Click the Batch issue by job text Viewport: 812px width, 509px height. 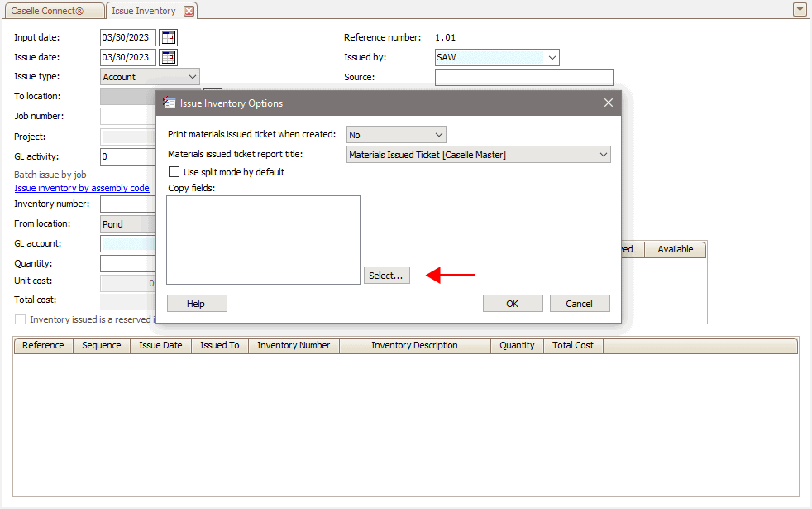[50, 175]
